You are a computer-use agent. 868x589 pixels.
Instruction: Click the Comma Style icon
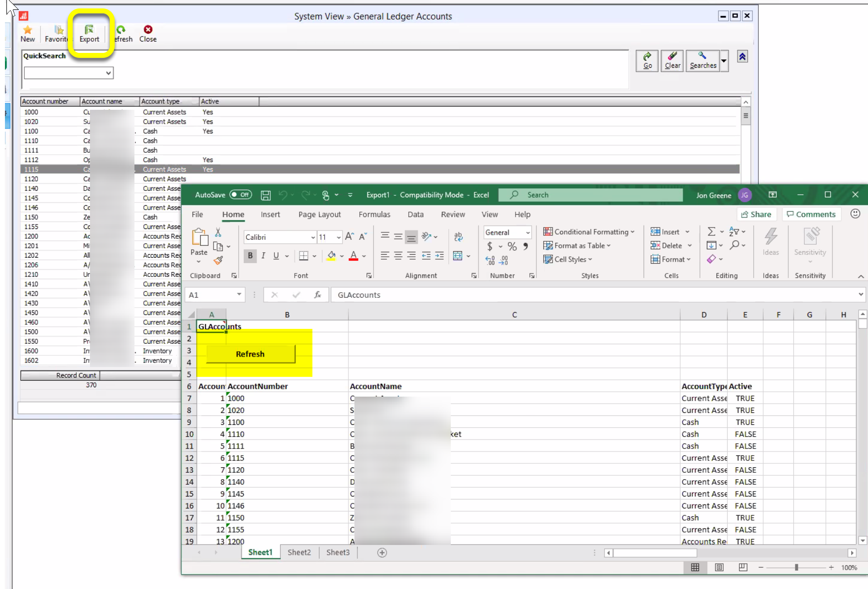point(525,246)
